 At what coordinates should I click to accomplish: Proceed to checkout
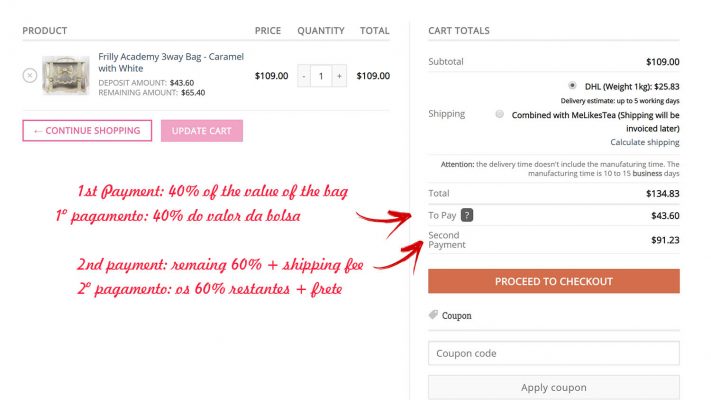(x=554, y=281)
